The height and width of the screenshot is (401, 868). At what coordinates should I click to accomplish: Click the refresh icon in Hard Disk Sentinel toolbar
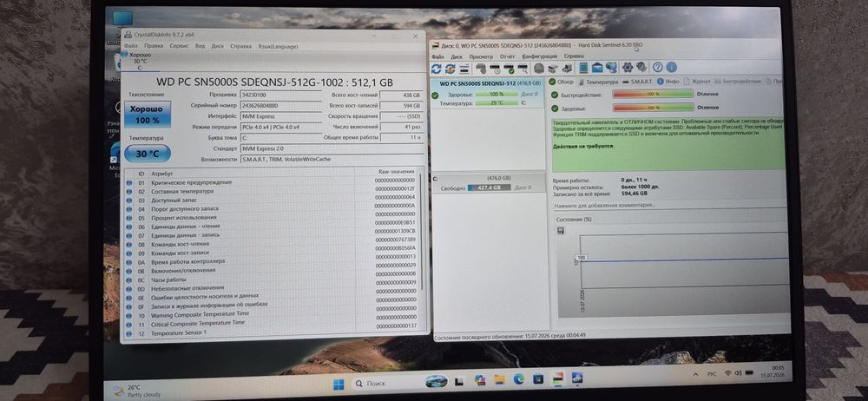pyautogui.click(x=437, y=68)
